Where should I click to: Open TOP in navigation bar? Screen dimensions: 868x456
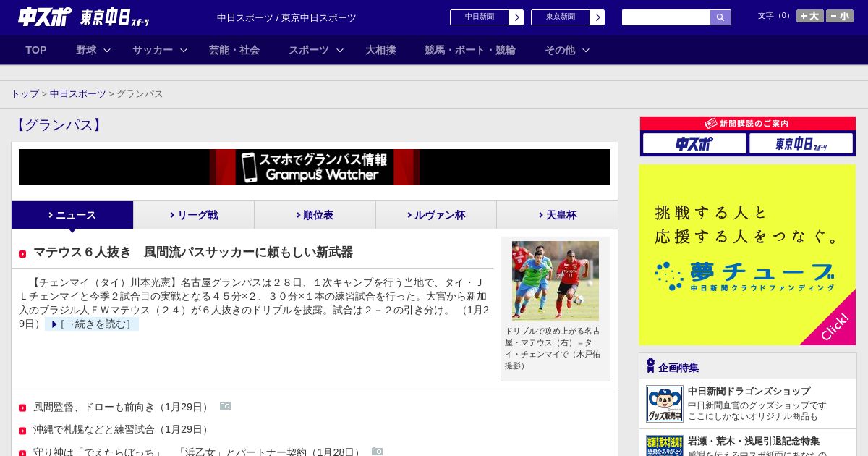(36, 50)
